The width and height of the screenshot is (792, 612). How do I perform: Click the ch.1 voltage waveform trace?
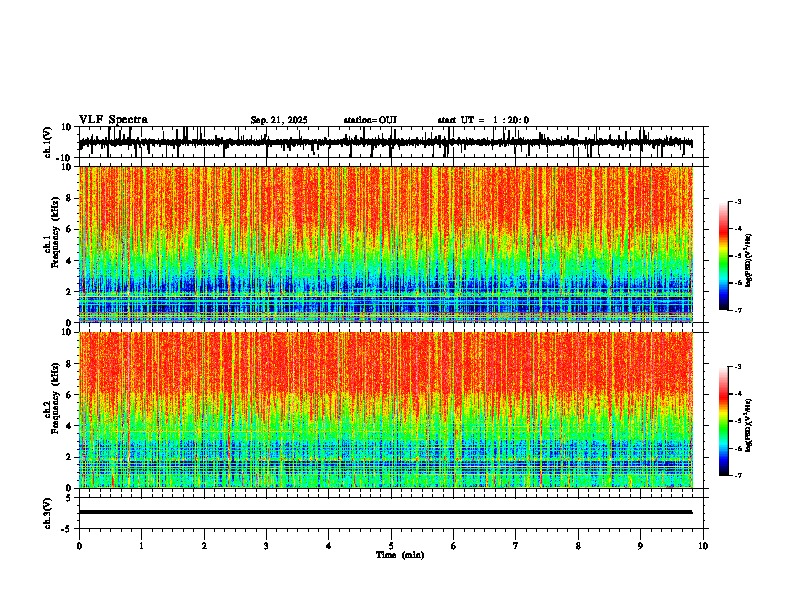[x=385, y=143]
